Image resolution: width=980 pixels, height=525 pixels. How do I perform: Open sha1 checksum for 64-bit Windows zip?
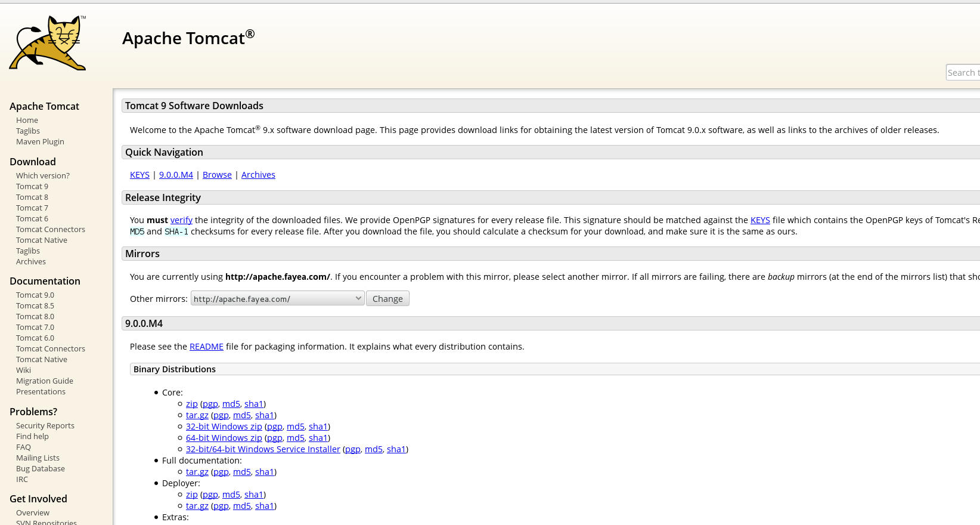(318, 438)
